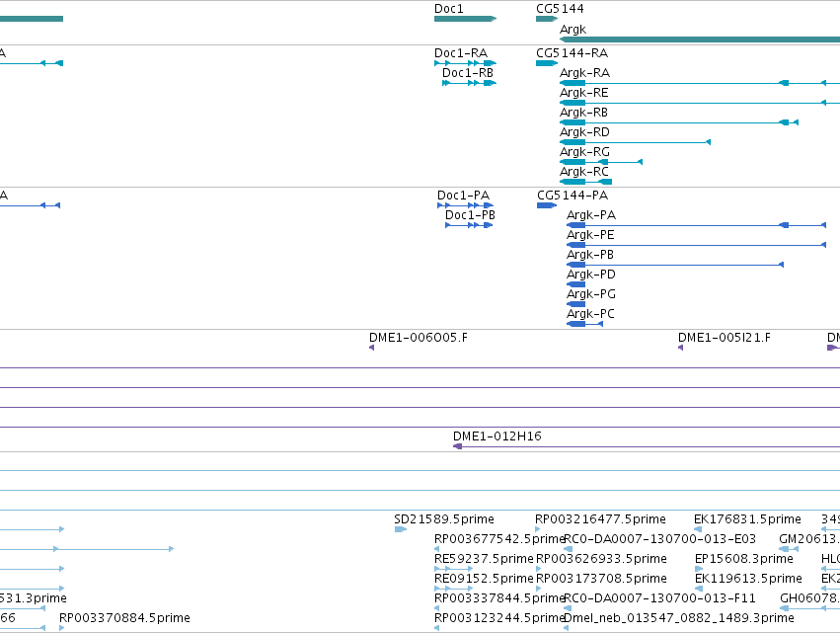
Task: Select the Argk-PB protein feature
Action: [x=675, y=265]
